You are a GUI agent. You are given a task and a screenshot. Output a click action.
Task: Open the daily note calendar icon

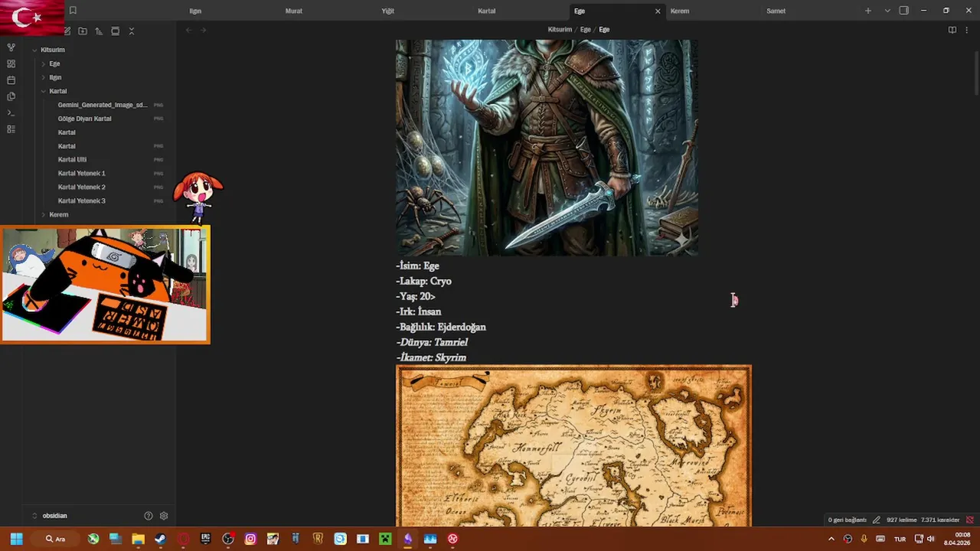pos(11,80)
